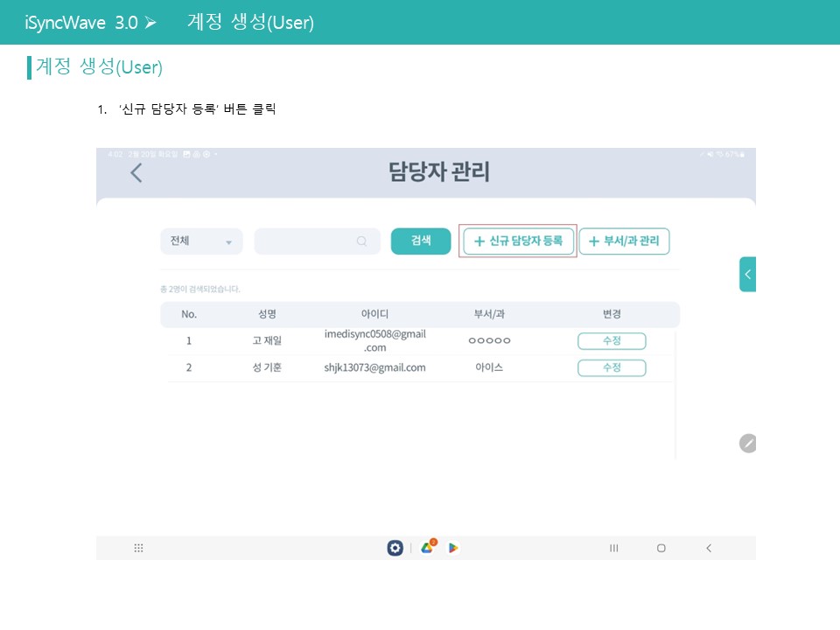Screen dimensions: 840x630
Task: Open the Samsung Settings gear icon in taskbar
Action: [395, 547]
